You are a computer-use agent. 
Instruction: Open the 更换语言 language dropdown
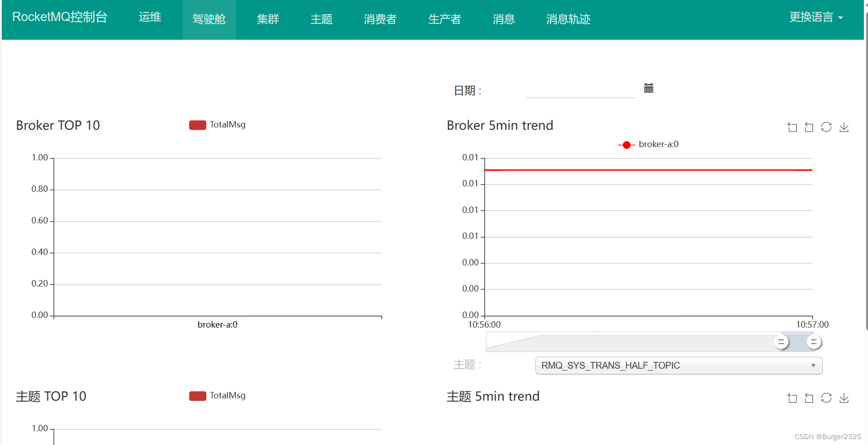[816, 17]
